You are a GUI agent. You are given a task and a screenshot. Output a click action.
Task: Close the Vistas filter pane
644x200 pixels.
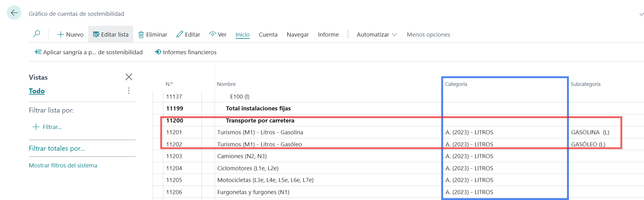pyautogui.click(x=129, y=77)
